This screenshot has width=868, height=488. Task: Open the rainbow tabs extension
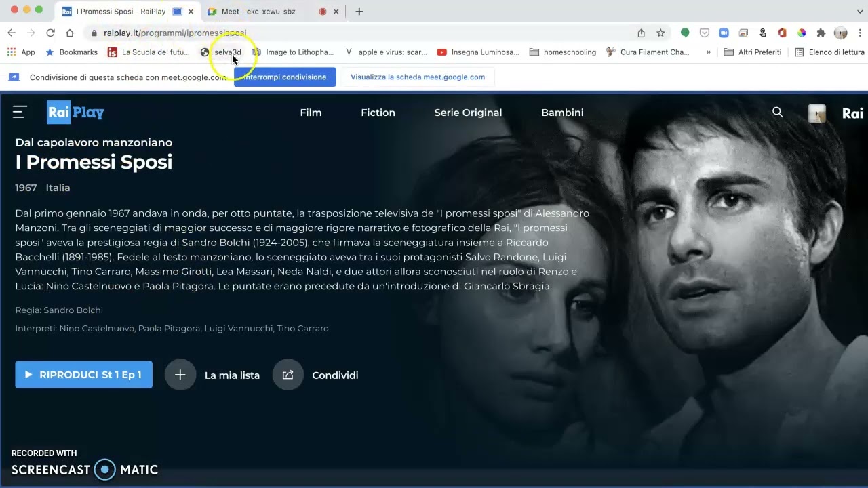click(x=743, y=33)
